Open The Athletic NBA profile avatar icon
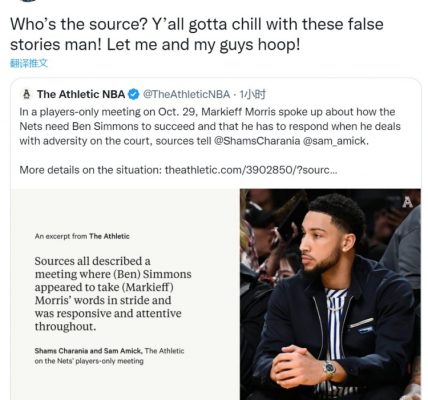This screenshot has height=400, width=428. click(x=26, y=95)
